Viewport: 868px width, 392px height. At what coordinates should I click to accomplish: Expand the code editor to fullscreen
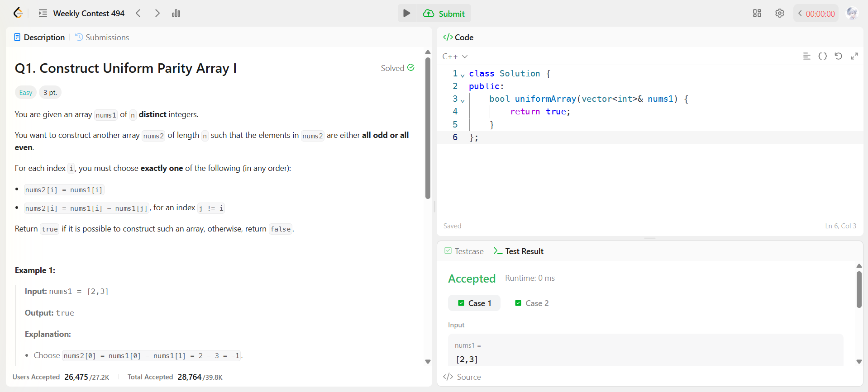click(854, 56)
